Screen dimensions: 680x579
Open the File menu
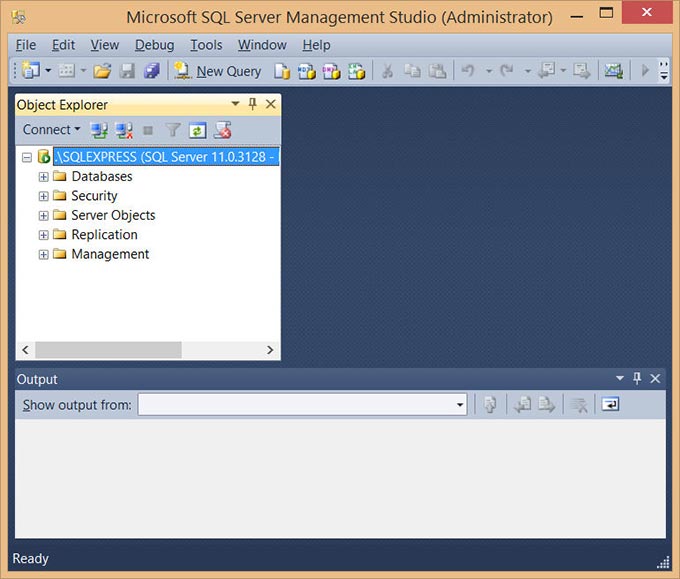[x=26, y=45]
